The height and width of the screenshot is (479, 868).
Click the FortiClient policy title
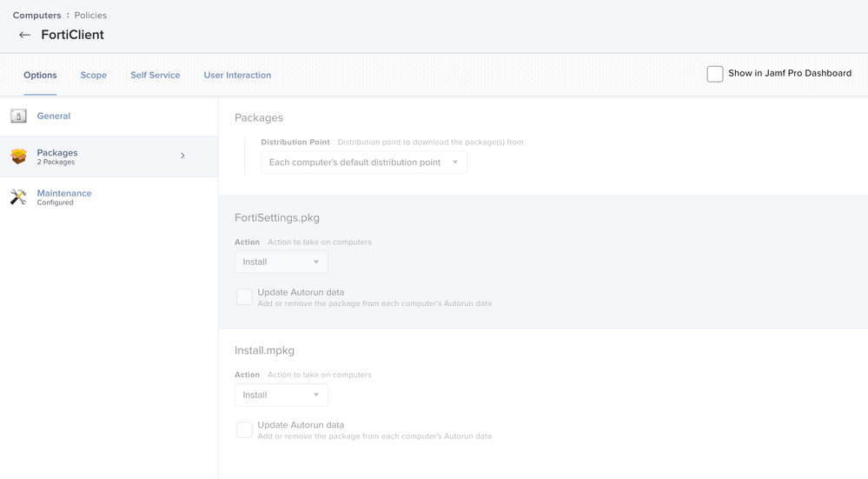pyautogui.click(x=72, y=35)
